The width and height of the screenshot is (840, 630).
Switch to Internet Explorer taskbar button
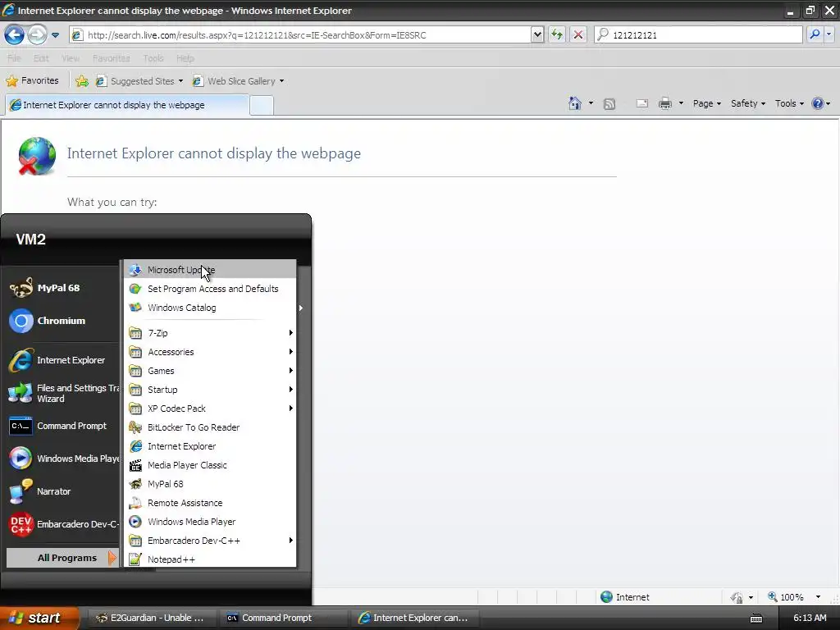tap(413, 618)
